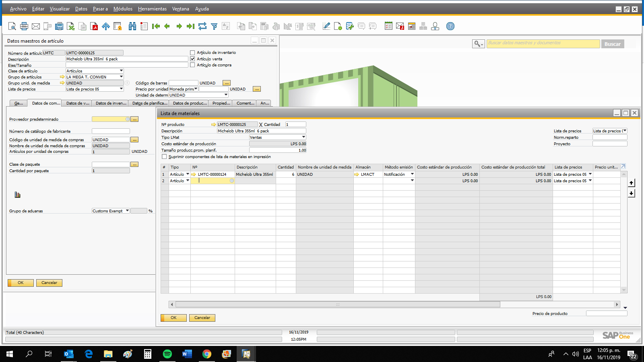Uncheck Artículo venta checkbox

coord(192,59)
